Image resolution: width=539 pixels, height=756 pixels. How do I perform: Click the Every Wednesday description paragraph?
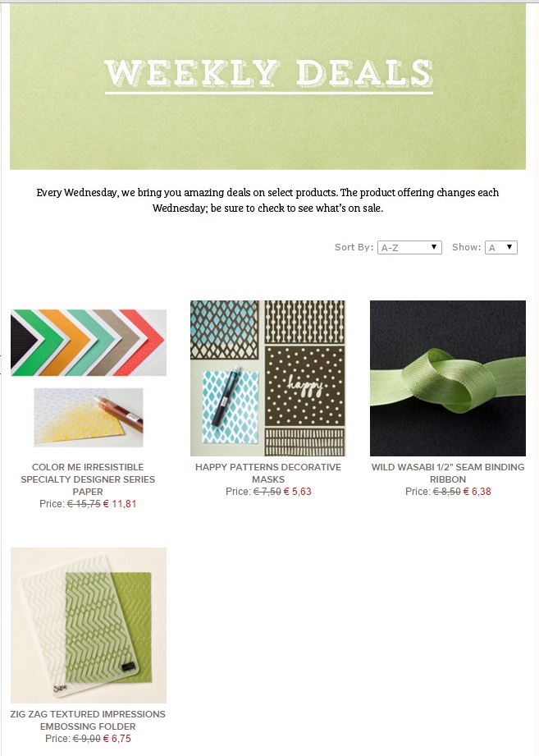point(267,200)
